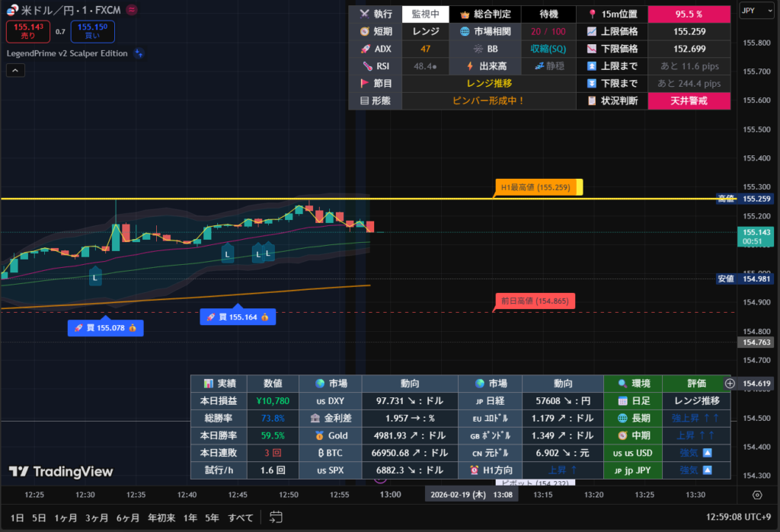Open the go-to-date calendar icon

(276, 518)
